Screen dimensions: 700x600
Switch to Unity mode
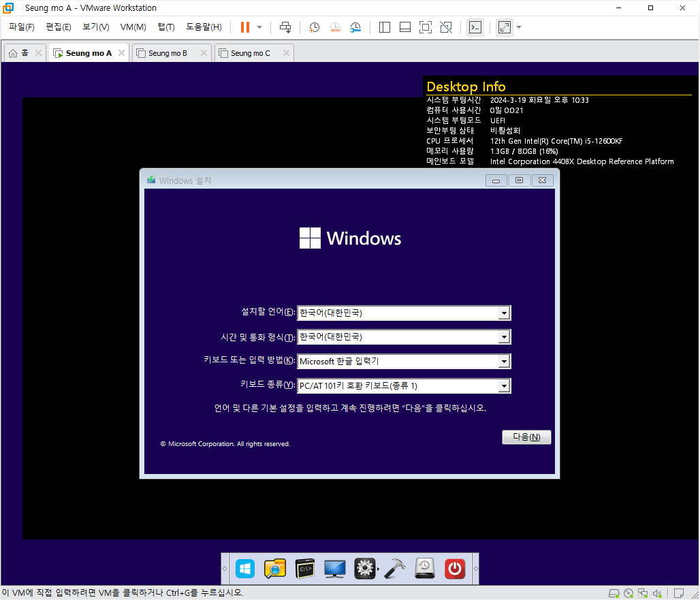[x=446, y=27]
